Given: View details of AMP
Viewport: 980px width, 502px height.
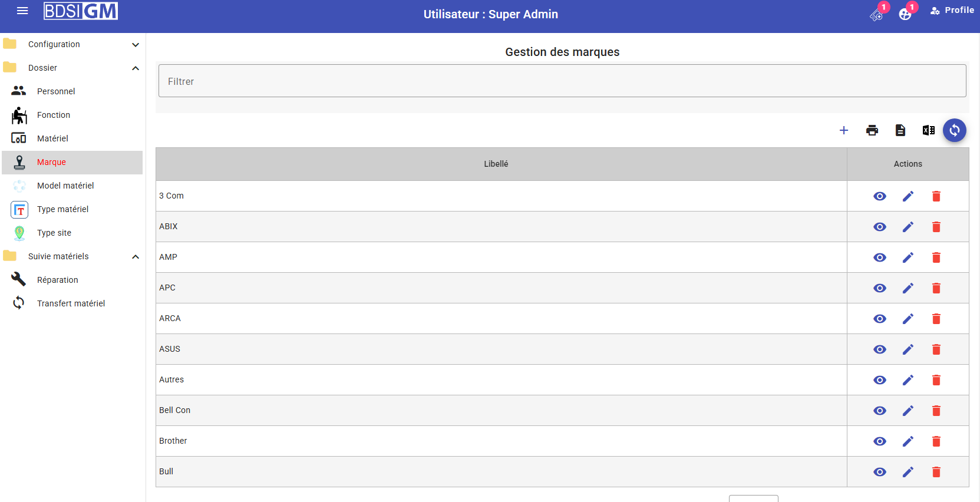Looking at the screenshot, I should click(880, 257).
